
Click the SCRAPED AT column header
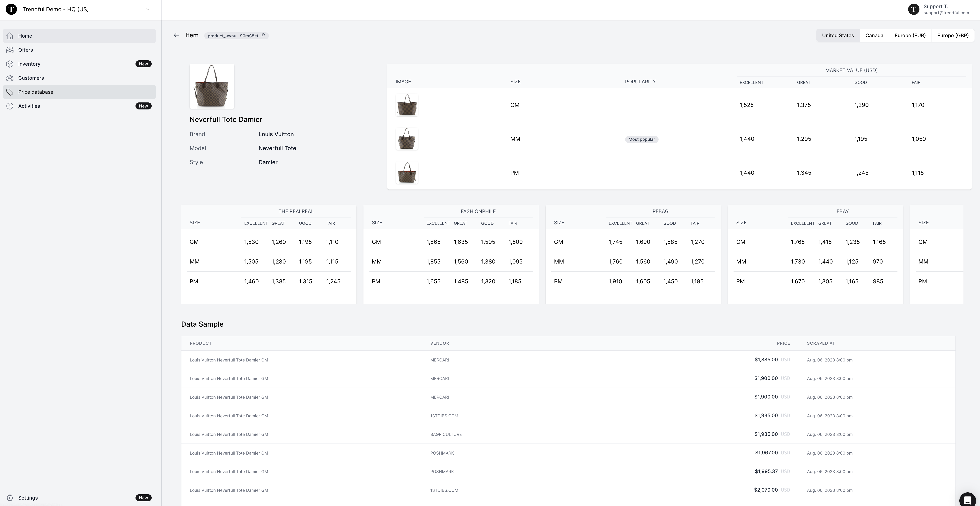(x=821, y=343)
